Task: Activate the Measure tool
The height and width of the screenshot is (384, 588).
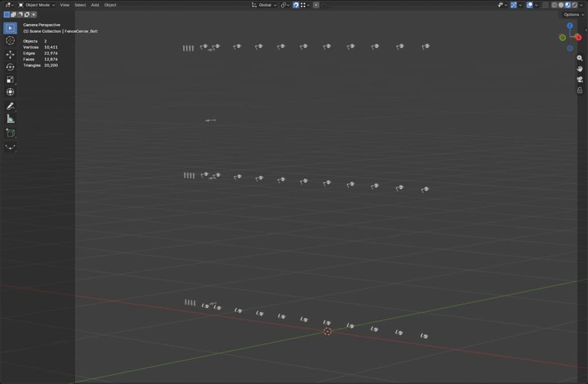Action: pos(10,119)
